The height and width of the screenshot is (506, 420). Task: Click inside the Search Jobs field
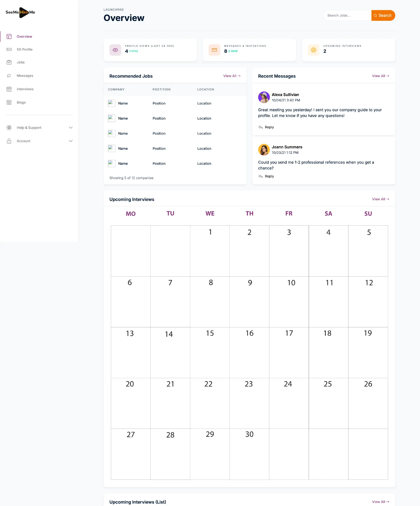347,15
